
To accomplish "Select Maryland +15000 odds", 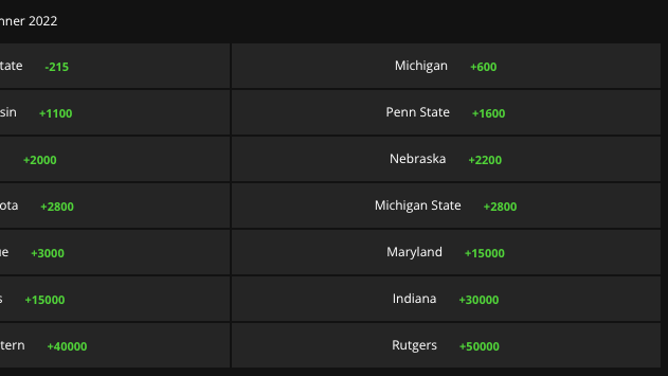I will coord(446,253).
